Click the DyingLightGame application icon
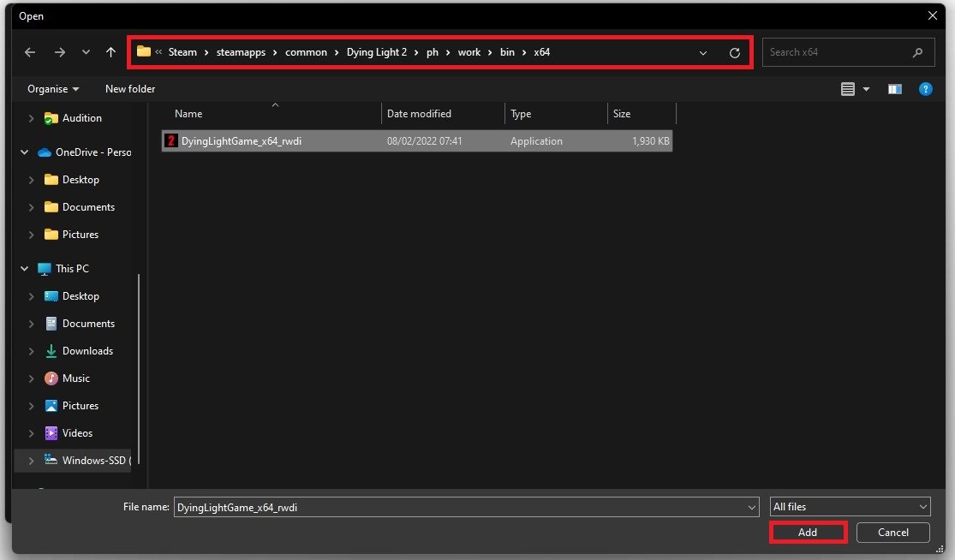 click(x=171, y=141)
